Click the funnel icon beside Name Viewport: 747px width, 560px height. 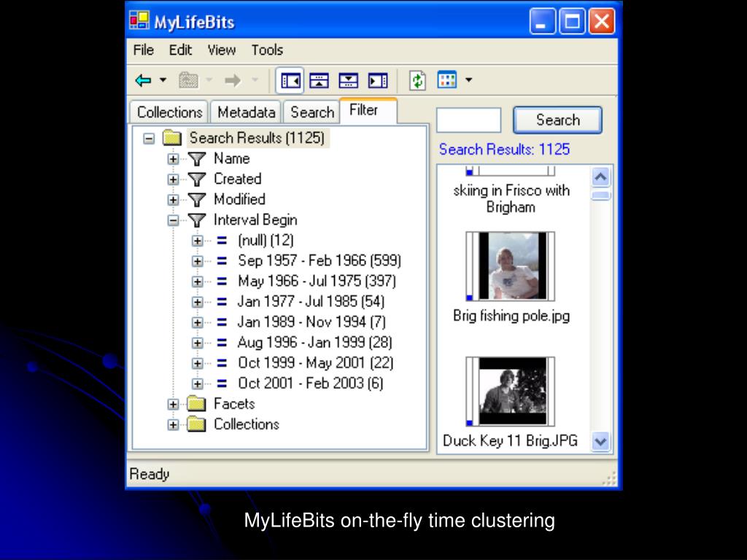pyautogui.click(x=197, y=159)
